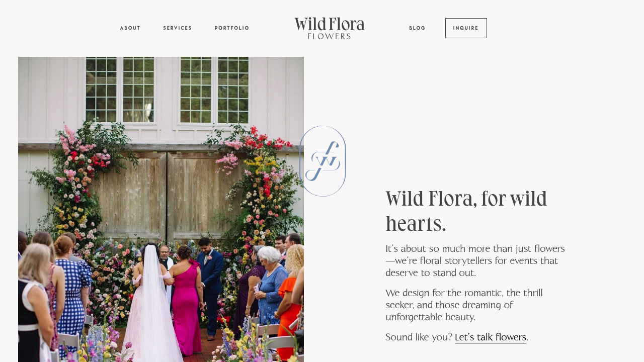Screen dimensions: 644x362
Task: Click the "Wild Flora, for wild hearts." heading
Action: 466,211
